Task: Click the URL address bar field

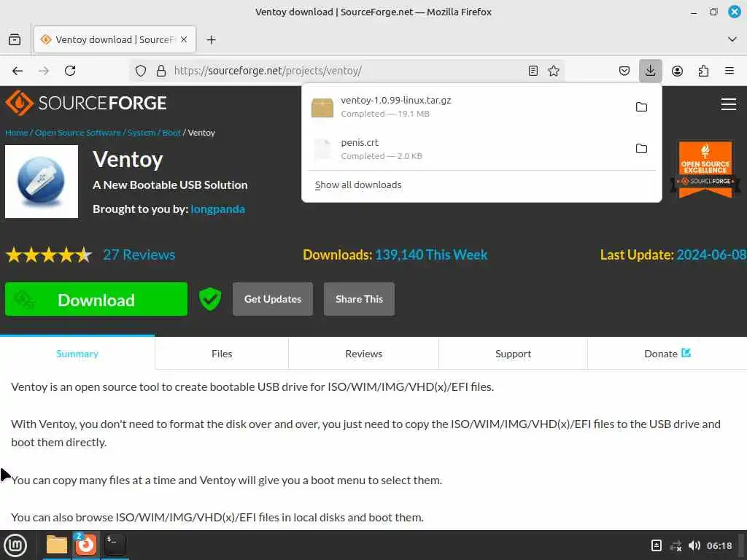Action: click(347, 71)
